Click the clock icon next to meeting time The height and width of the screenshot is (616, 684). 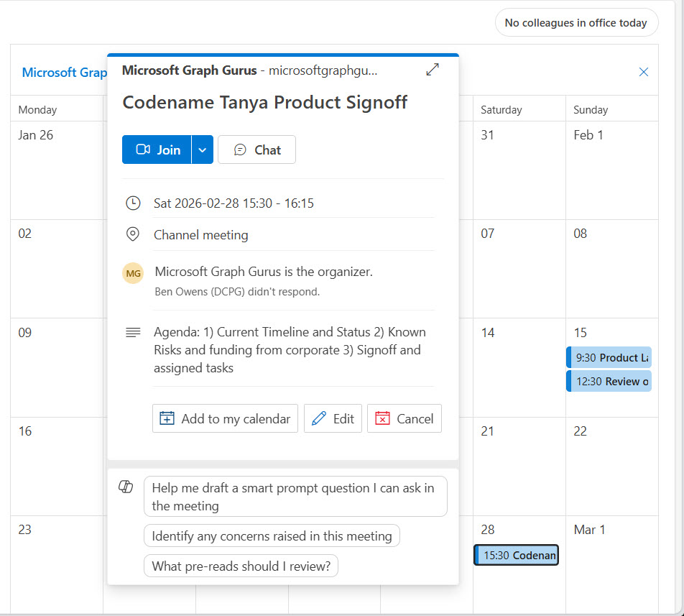pos(133,203)
